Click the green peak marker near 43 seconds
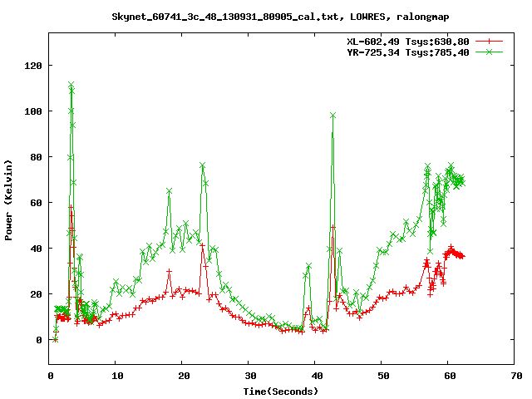Screen dimensions: 532x399 tap(332, 116)
